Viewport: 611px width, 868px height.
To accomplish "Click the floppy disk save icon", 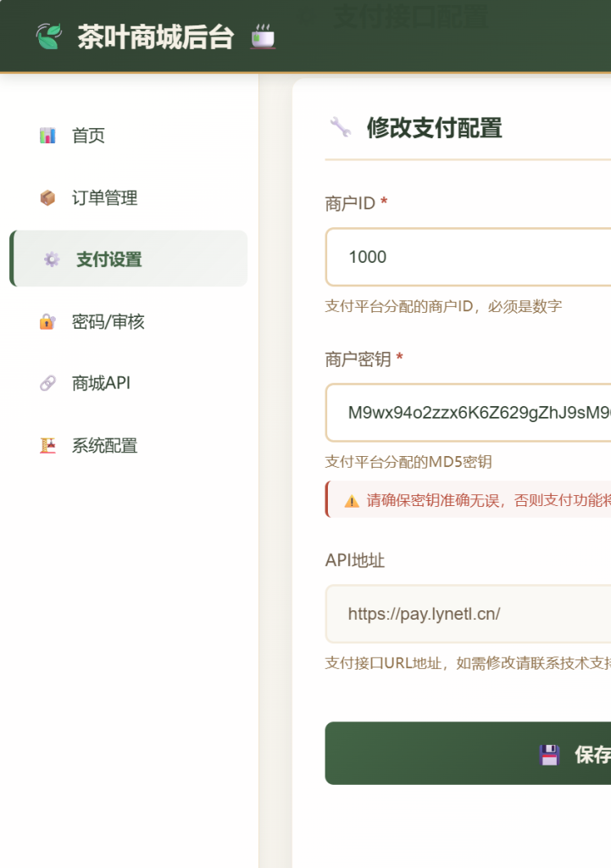I will click(x=549, y=755).
